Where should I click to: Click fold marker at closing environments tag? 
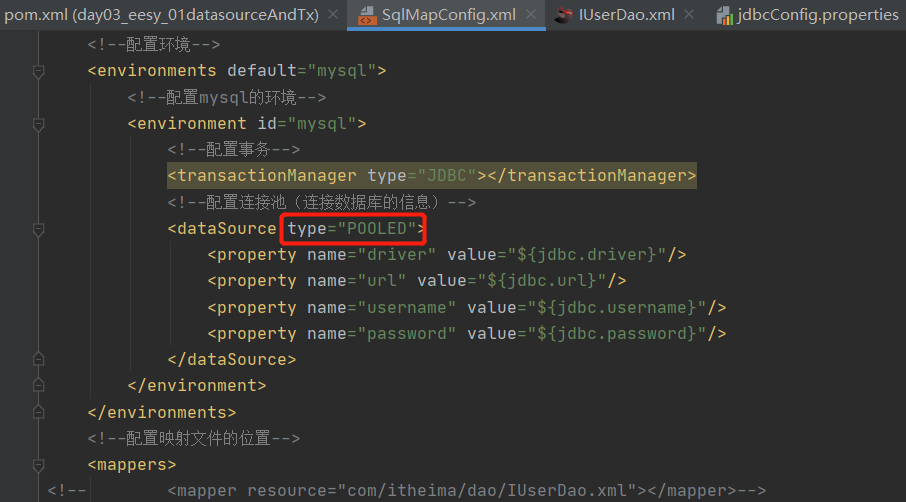coord(39,411)
